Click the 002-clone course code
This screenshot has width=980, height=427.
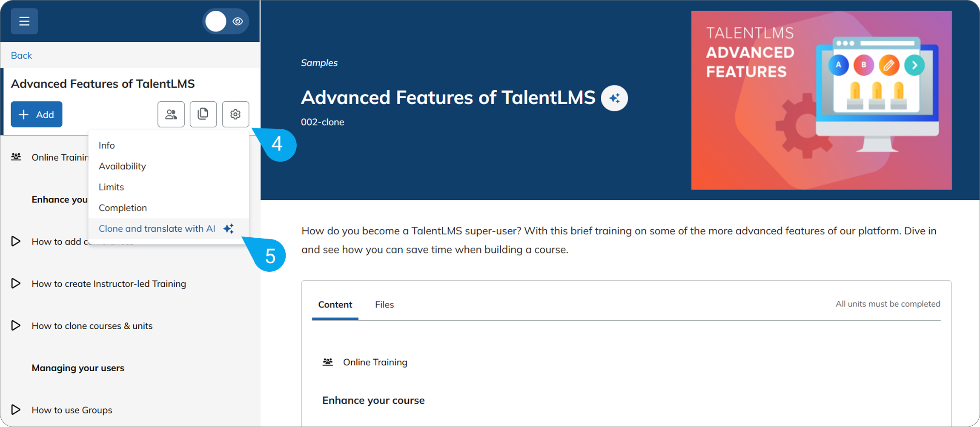coord(323,122)
